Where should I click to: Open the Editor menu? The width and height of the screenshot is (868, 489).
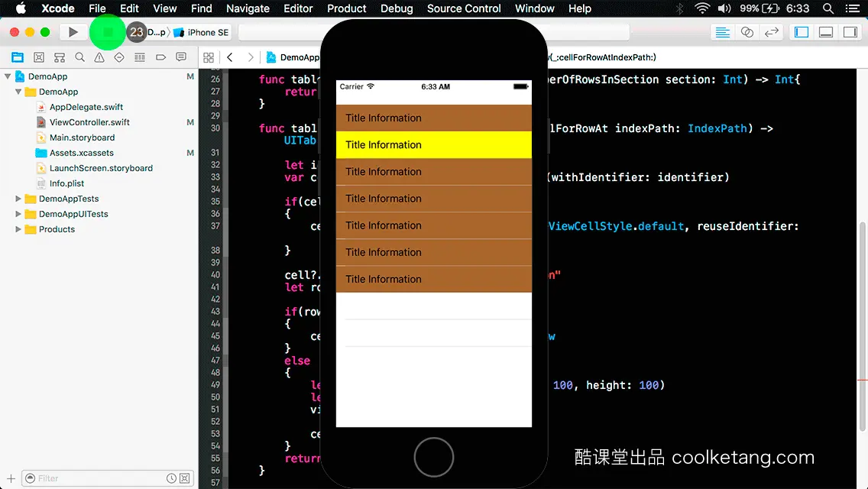[298, 8]
